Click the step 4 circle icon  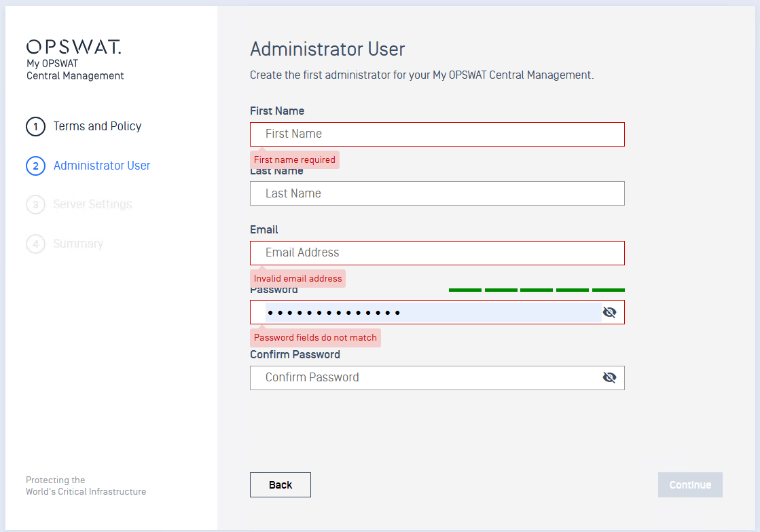[x=35, y=244]
